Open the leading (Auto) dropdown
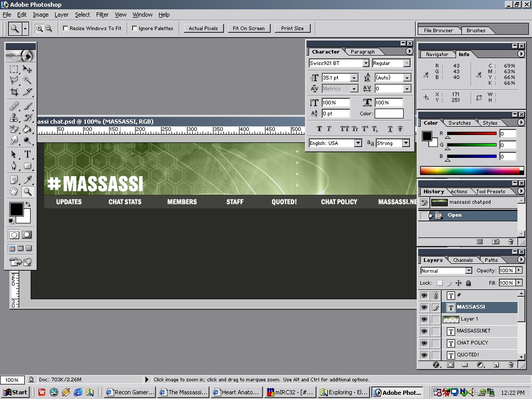This screenshot has height=399, width=532. point(407,78)
